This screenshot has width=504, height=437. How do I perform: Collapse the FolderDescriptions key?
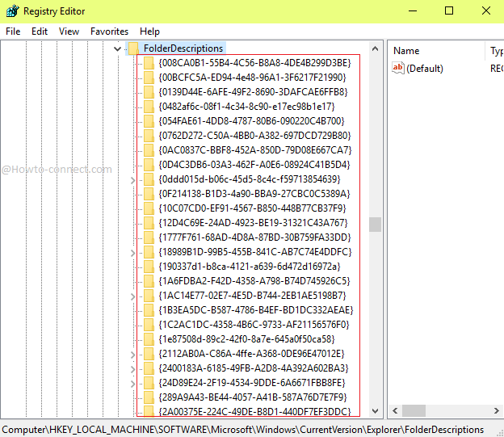(x=118, y=49)
